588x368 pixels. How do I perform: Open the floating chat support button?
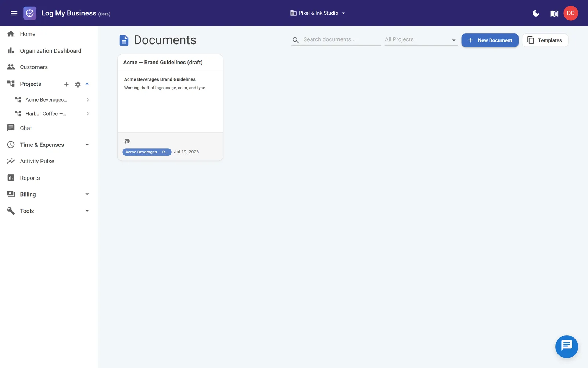(x=566, y=347)
